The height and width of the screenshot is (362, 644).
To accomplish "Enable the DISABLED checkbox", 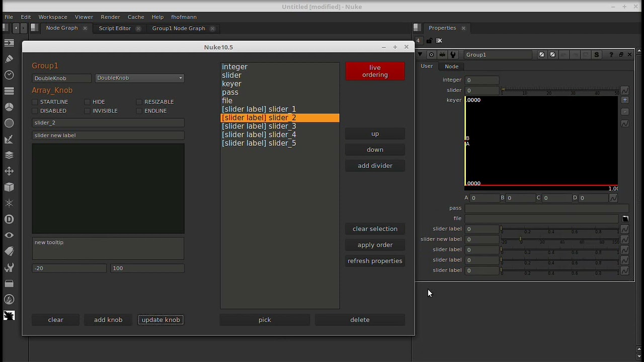I will [x=35, y=111].
